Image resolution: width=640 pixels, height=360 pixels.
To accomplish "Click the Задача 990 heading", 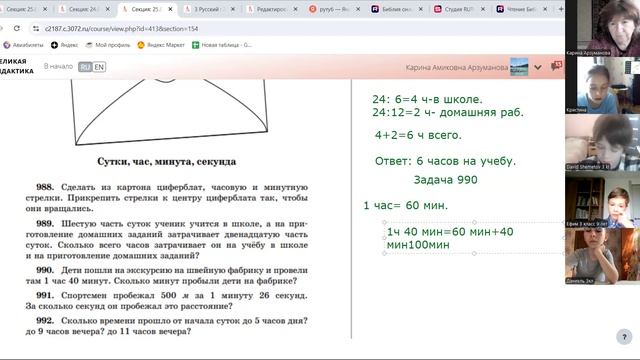I will click(x=445, y=180).
